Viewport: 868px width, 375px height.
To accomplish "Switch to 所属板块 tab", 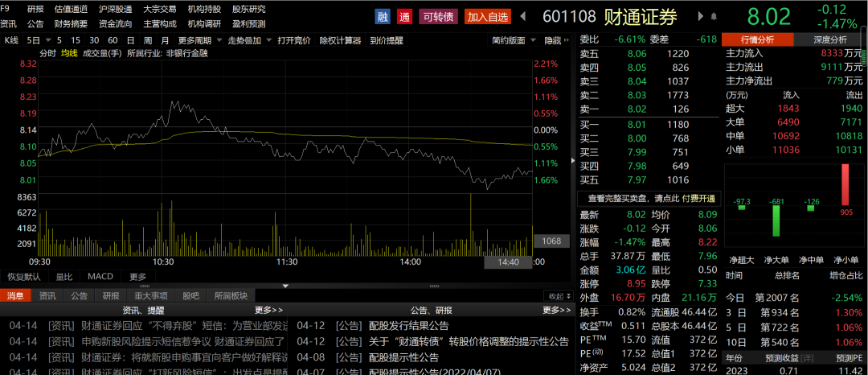I will pos(231,296).
